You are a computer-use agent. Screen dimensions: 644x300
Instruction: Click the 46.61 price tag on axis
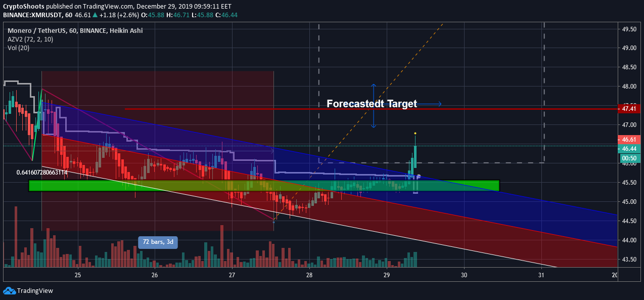point(629,139)
